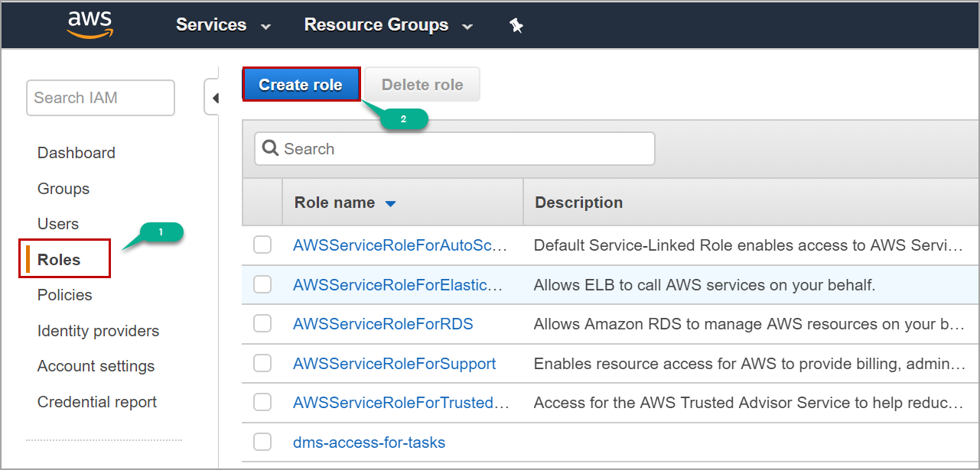Select the dms-access-for-tasks row checkbox
980x470 pixels.
(x=262, y=442)
